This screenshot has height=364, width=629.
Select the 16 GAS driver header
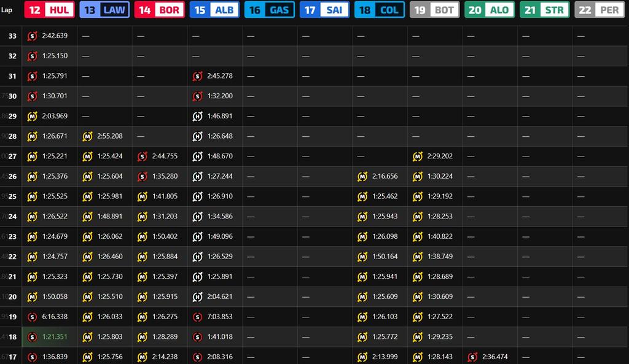tap(269, 10)
